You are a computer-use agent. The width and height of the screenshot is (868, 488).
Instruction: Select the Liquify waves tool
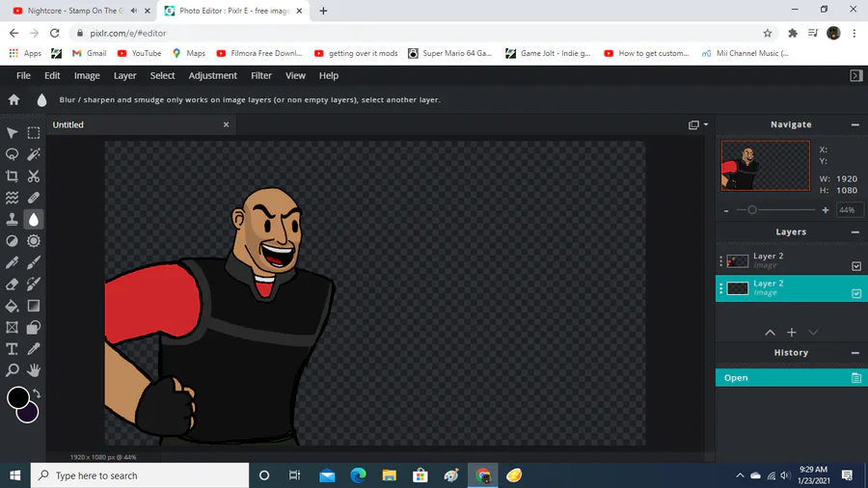[12, 198]
